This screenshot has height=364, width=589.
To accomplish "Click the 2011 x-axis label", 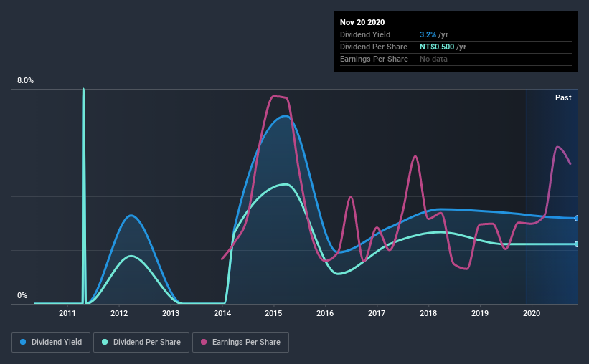I will tap(67, 313).
